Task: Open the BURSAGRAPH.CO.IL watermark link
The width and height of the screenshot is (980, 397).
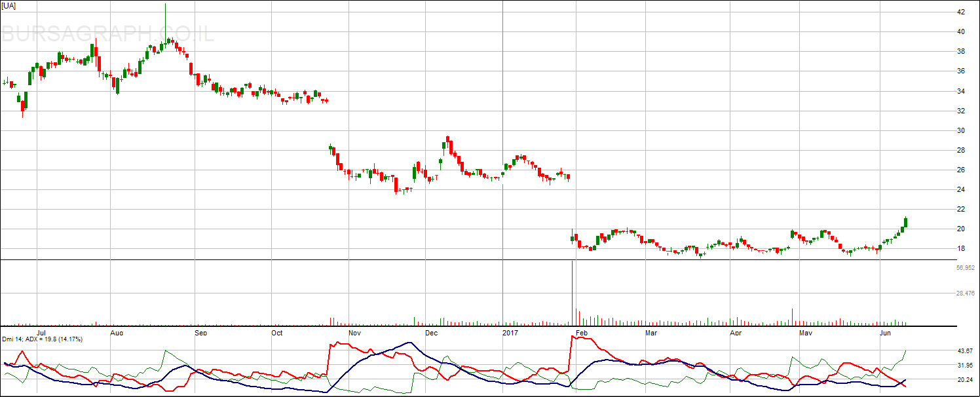Action: [x=108, y=33]
